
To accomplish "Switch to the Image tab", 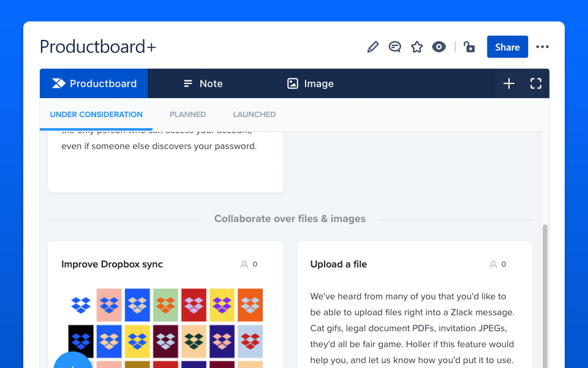I will (311, 83).
